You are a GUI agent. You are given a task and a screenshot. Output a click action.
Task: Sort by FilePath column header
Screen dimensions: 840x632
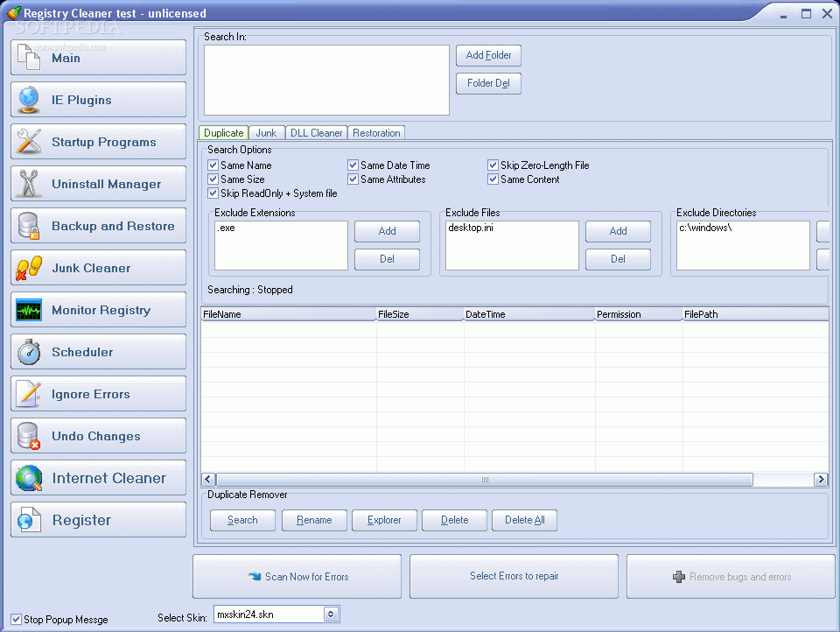(x=755, y=314)
